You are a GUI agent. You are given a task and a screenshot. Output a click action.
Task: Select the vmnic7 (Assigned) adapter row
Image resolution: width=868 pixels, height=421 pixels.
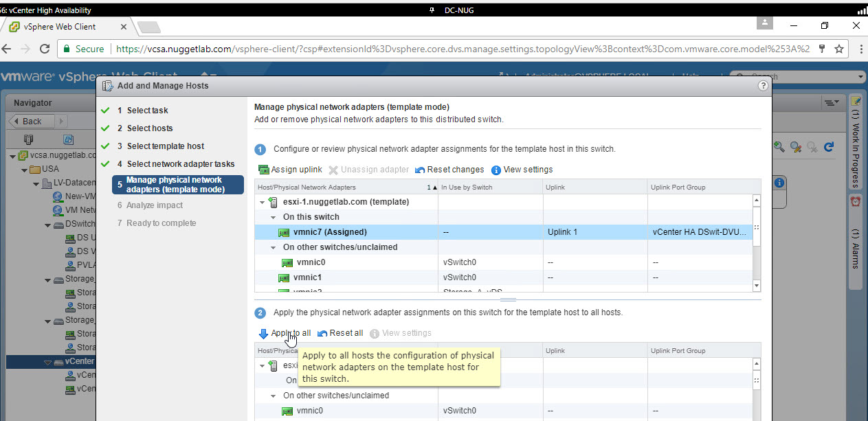[330, 232]
